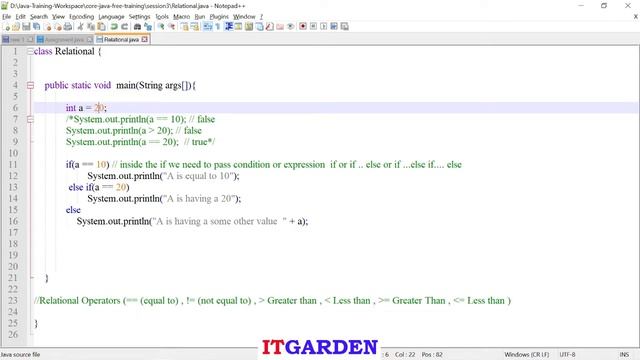Viewport: 640px width, 360px height.
Task: Collapse the block comment fold marker on line 7
Action: click(x=30, y=119)
